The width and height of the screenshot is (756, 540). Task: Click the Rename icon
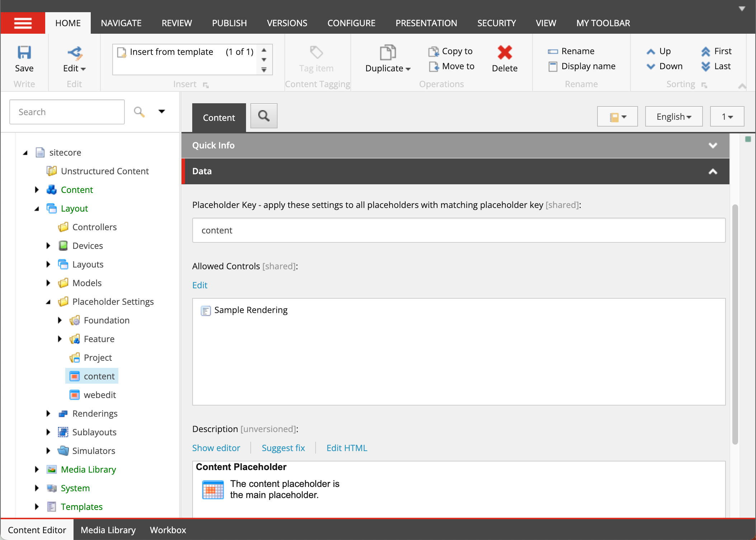(553, 51)
